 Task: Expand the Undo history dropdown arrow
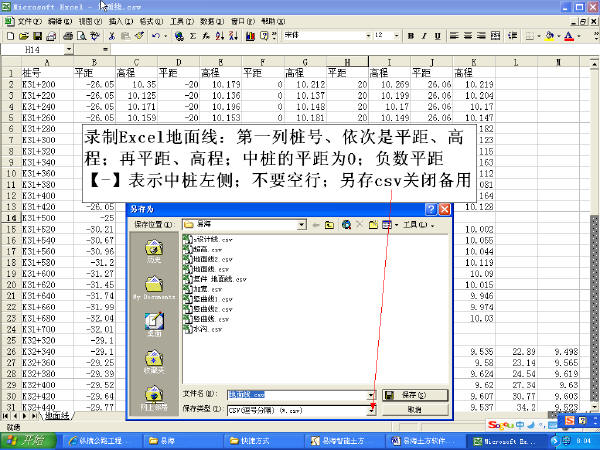click(x=166, y=36)
